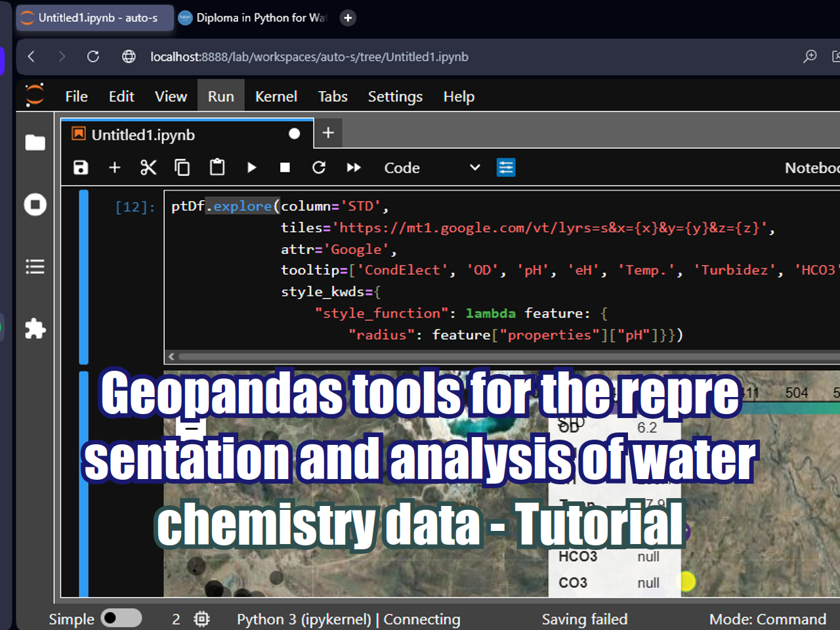Open the Extension Manager puzzle icon
The height and width of the screenshot is (630, 840).
pos(35,328)
